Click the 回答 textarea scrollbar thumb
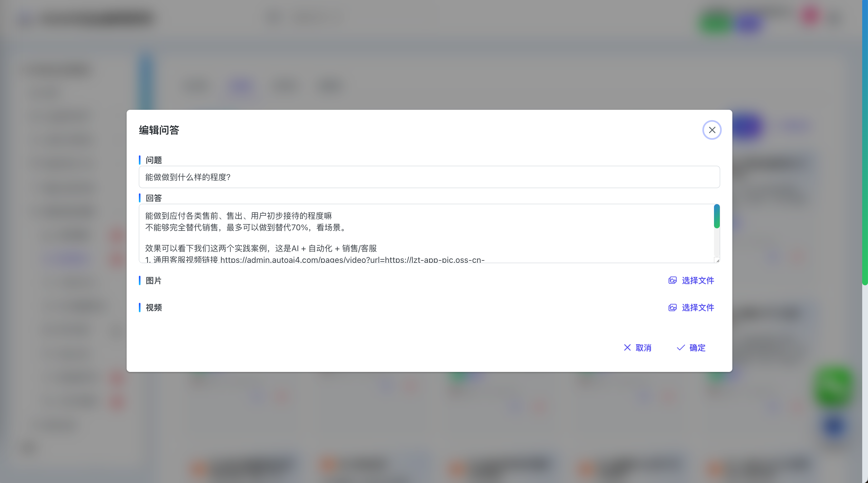868x483 pixels. click(717, 216)
